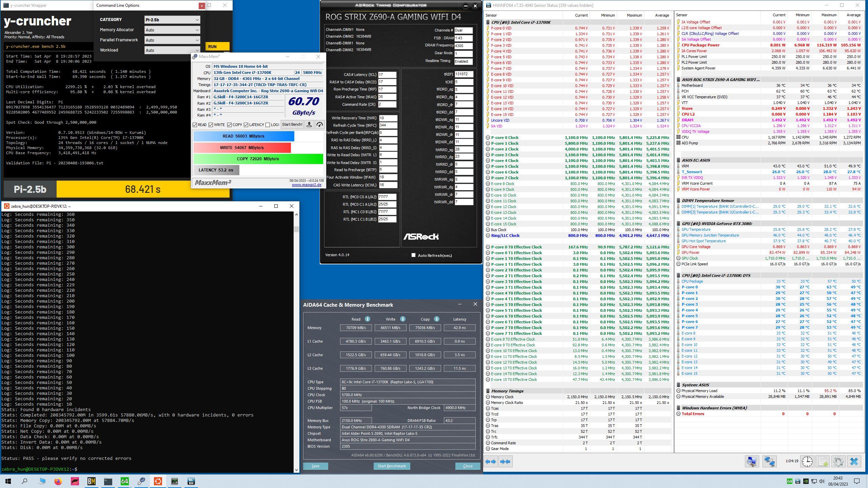Click collapse icon of DIMM Temperature Sensor group
Screen dimensions: 868x488
[678, 201]
